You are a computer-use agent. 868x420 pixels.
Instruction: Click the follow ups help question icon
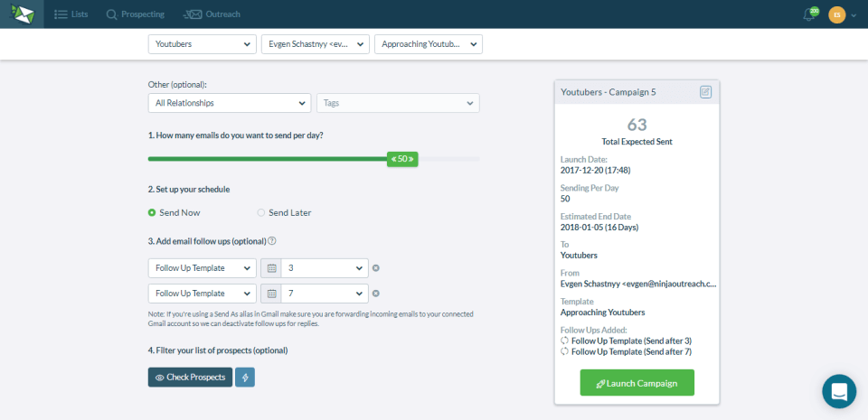(272, 241)
